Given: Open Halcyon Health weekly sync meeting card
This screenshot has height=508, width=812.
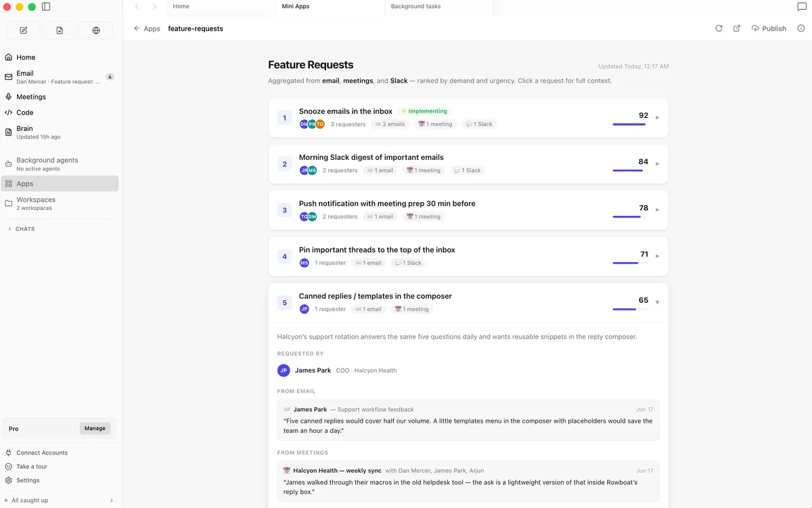Looking at the screenshot, I should coord(468,481).
